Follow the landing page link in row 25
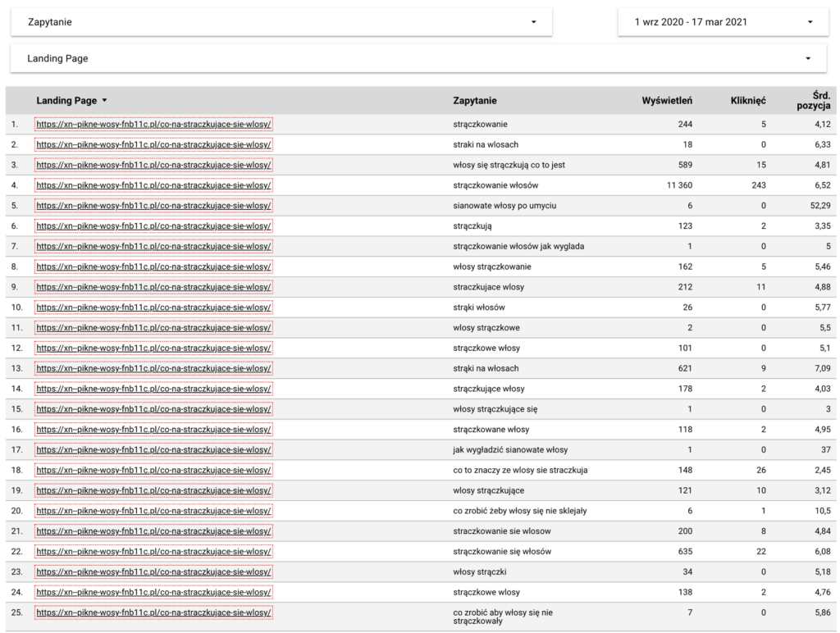The width and height of the screenshot is (840, 633). pyautogui.click(x=153, y=613)
